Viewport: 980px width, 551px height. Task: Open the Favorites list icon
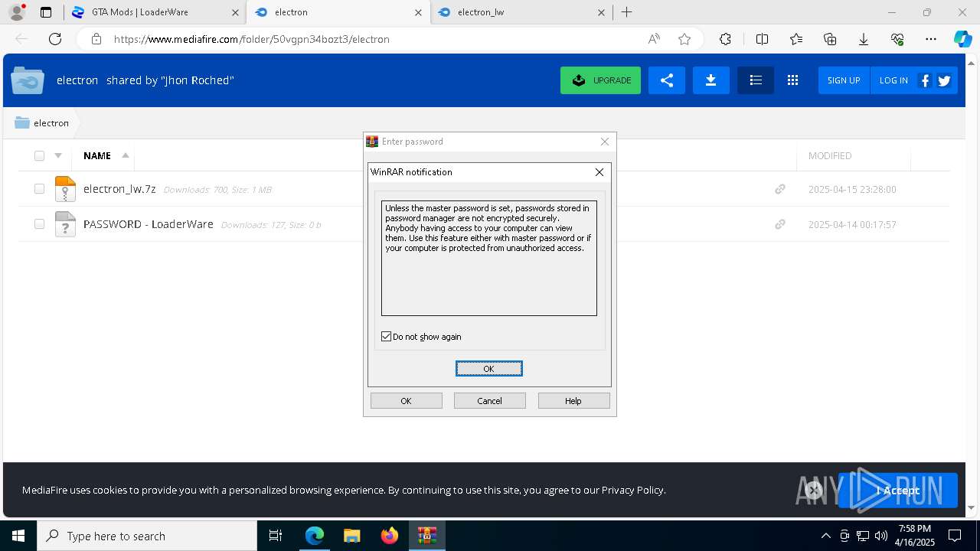pos(796,39)
